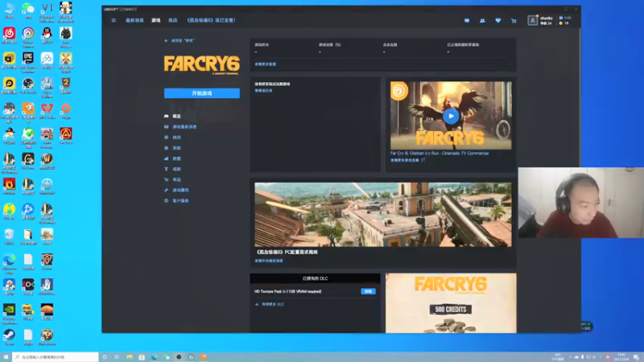Image resolution: width=644 pixels, height=362 pixels.
Task: Open the wishlist heart icon in header
Action: [498, 21]
